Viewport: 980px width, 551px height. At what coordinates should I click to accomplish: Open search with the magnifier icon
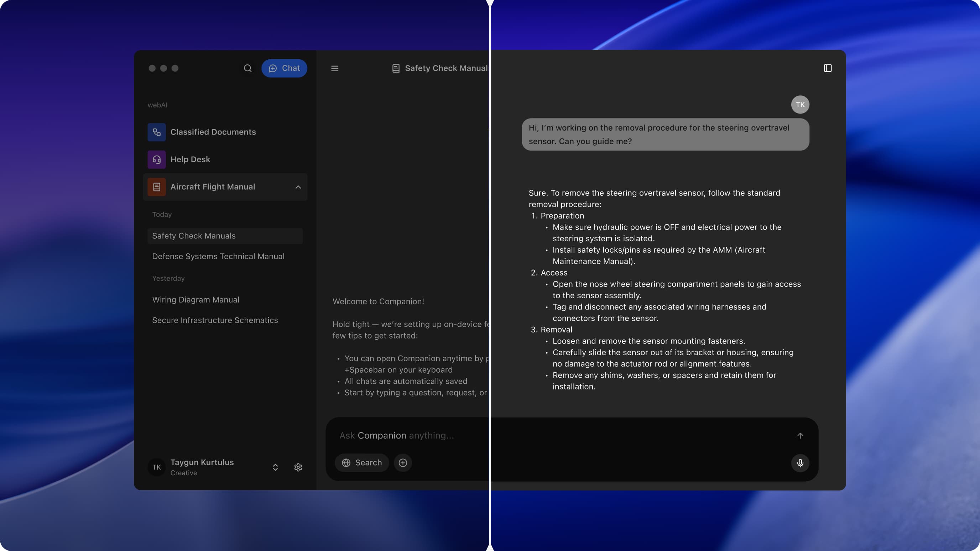coord(247,68)
